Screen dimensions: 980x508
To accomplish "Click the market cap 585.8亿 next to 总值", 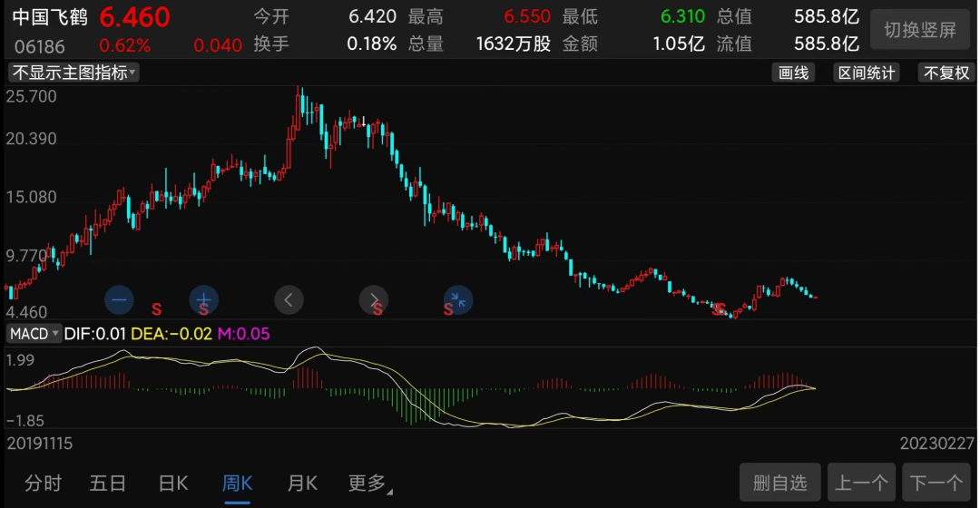I will [827, 16].
